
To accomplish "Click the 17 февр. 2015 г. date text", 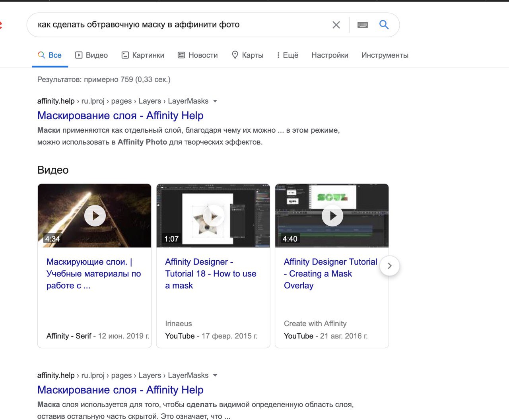I will click(x=229, y=336).
